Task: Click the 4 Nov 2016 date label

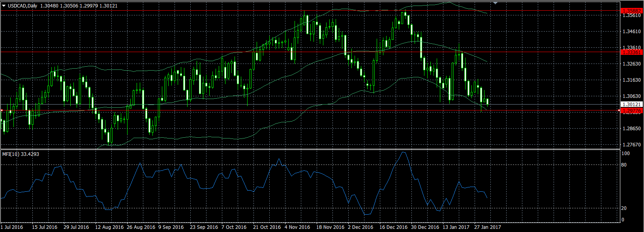Action: coord(297,227)
